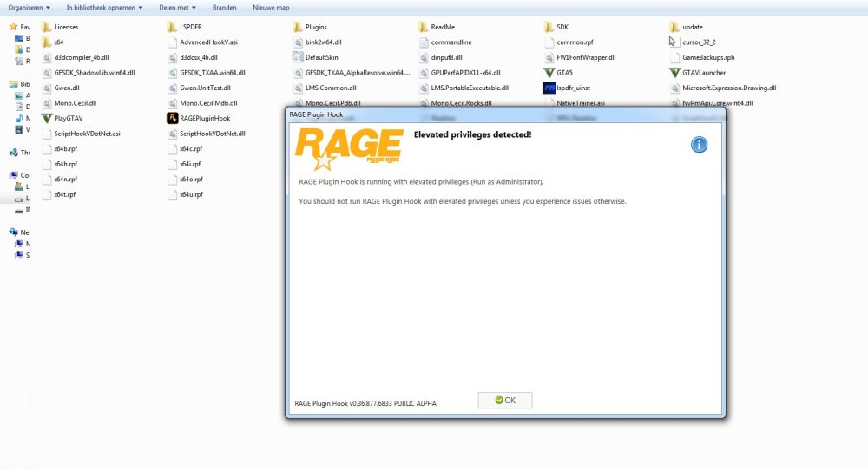Select the cursor_32_2 file icon

point(674,42)
